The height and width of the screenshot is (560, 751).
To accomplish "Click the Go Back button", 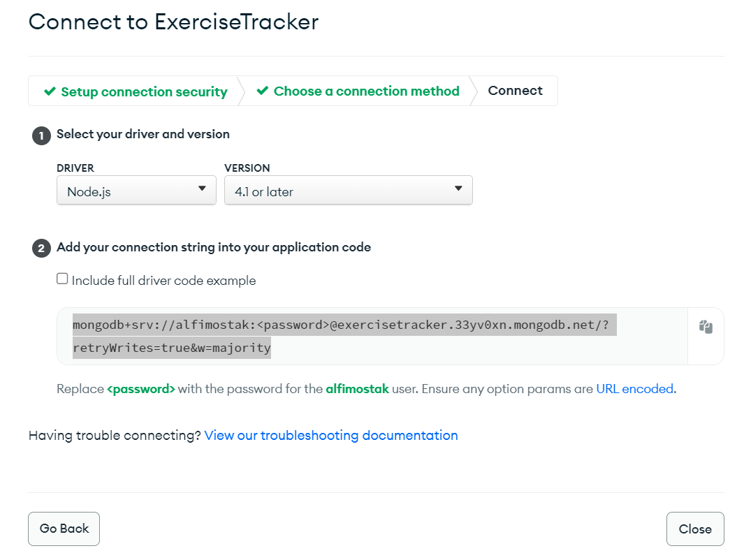I will tap(64, 529).
